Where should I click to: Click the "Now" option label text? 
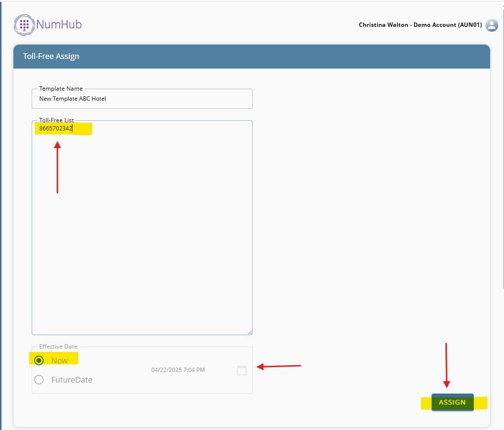point(59,360)
